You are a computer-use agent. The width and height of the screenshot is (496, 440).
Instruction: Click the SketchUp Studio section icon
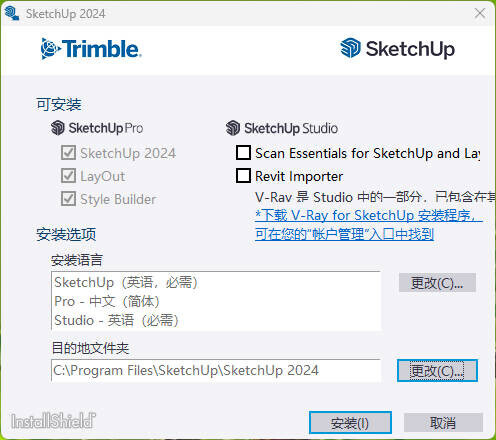(x=233, y=128)
